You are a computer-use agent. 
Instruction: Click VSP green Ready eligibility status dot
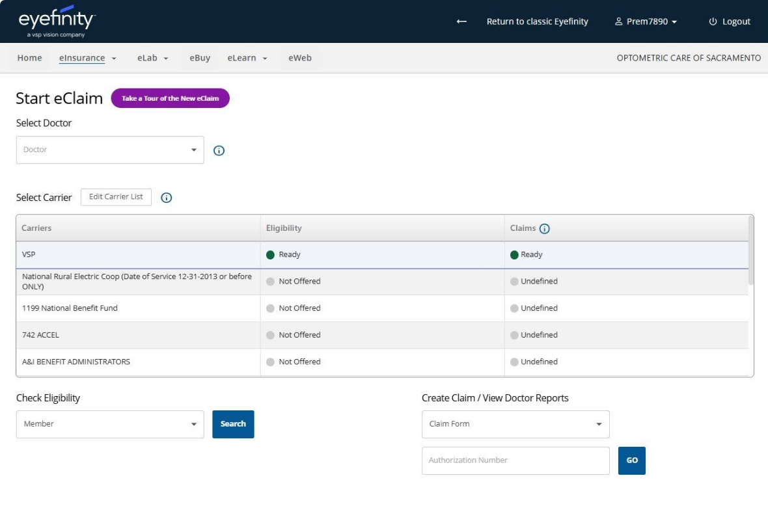271,255
